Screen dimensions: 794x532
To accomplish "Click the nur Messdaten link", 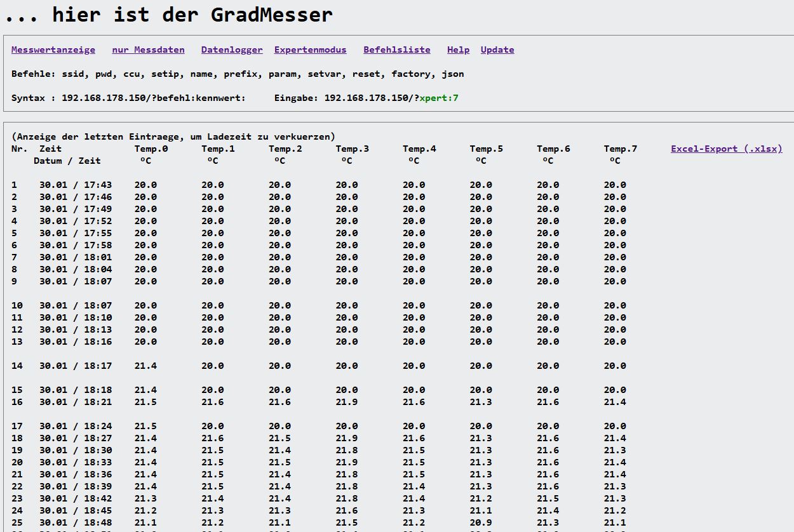I will pyautogui.click(x=148, y=50).
